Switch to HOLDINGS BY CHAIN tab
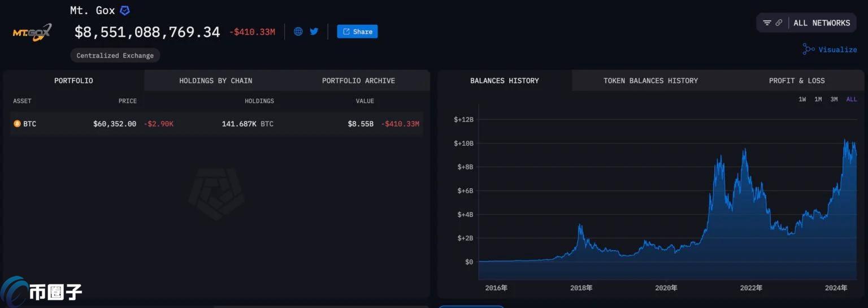This screenshot has width=868, height=308. (x=216, y=80)
